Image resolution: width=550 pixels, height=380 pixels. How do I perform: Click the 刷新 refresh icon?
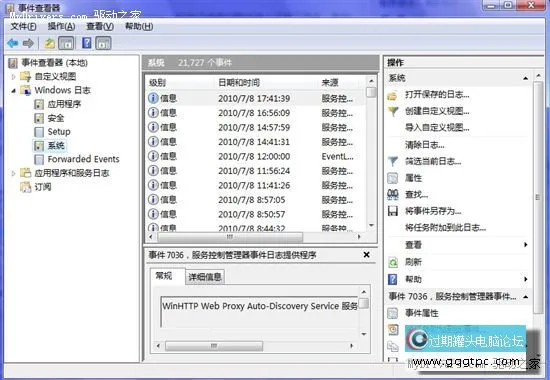tap(393, 262)
